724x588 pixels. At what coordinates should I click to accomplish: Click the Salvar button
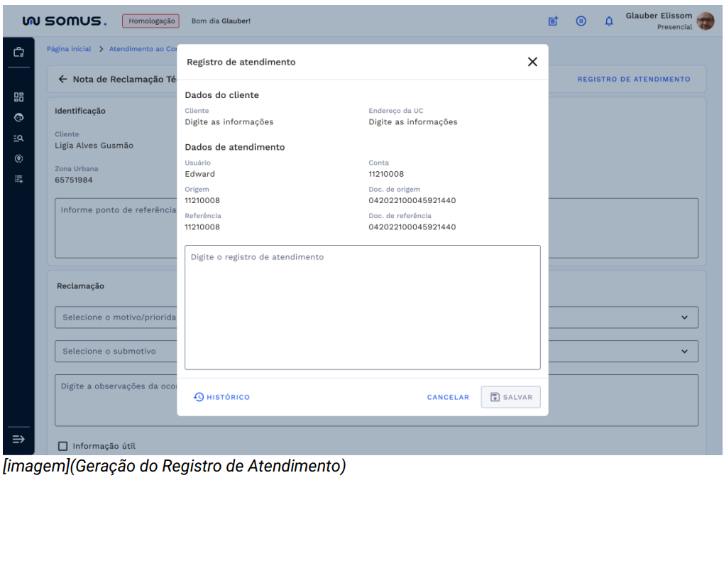tap(510, 397)
